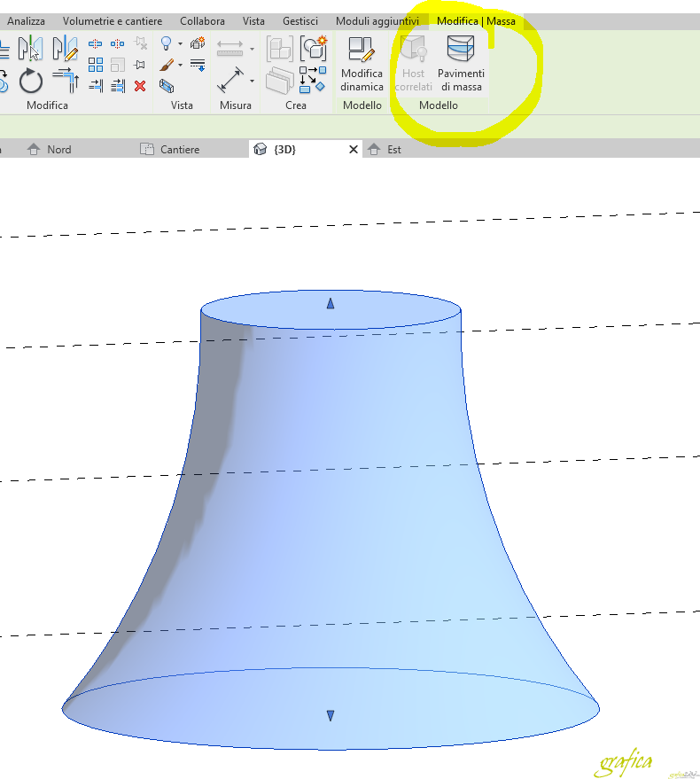Select Trim/Extend Multiple Elements tool
Viewport: 700px width, 779px height.
tap(118, 86)
